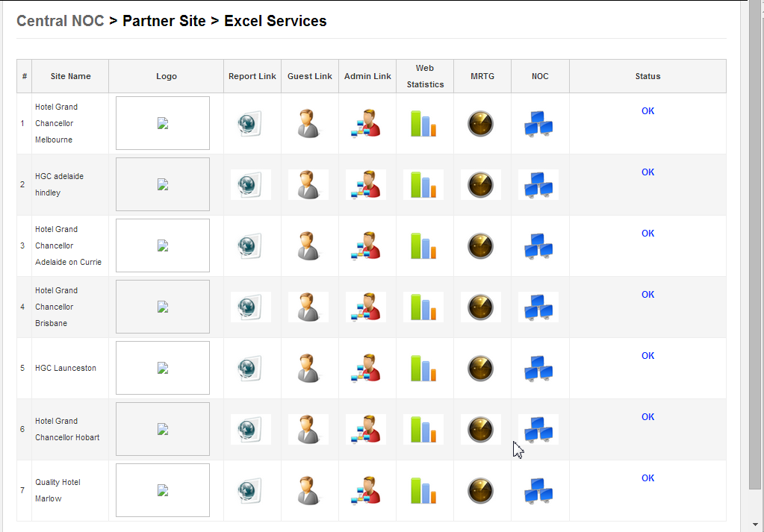Click the HGC Launceston logo thumbnail
The width and height of the screenshot is (764, 532).
163,368
